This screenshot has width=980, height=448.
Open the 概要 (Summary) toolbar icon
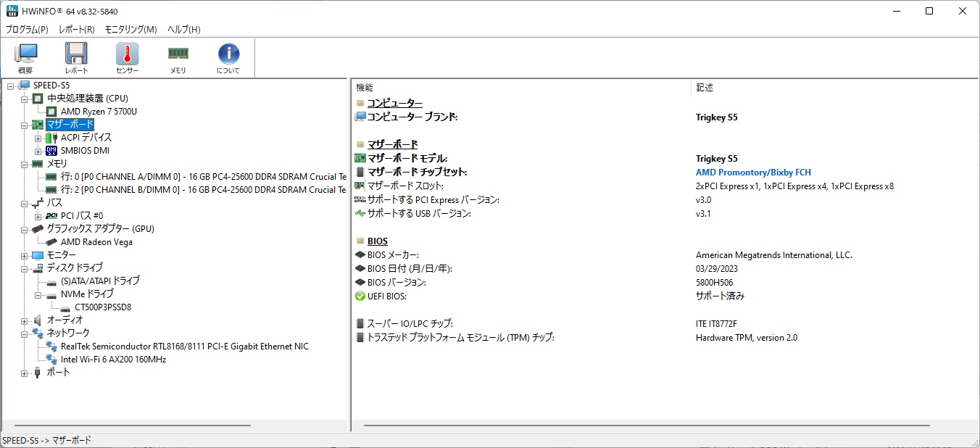tap(25, 54)
